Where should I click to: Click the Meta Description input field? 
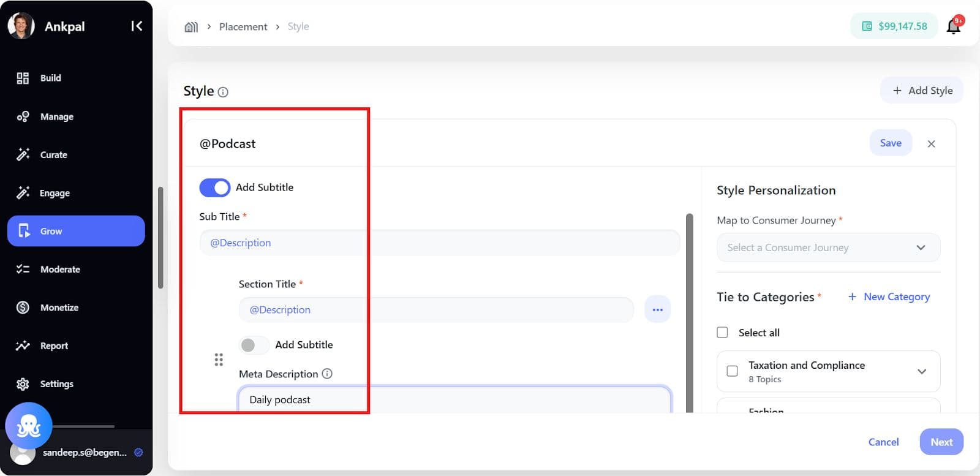pos(453,399)
